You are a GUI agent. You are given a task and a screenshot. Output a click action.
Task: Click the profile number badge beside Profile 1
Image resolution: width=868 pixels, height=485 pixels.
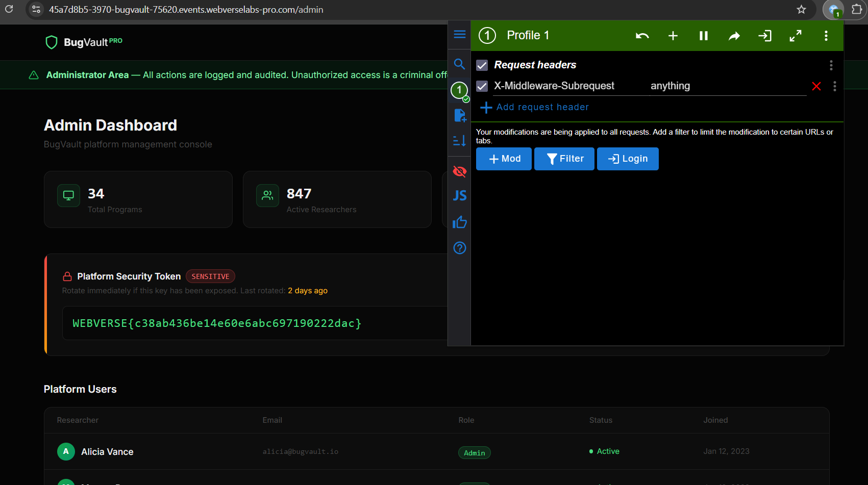click(x=487, y=35)
